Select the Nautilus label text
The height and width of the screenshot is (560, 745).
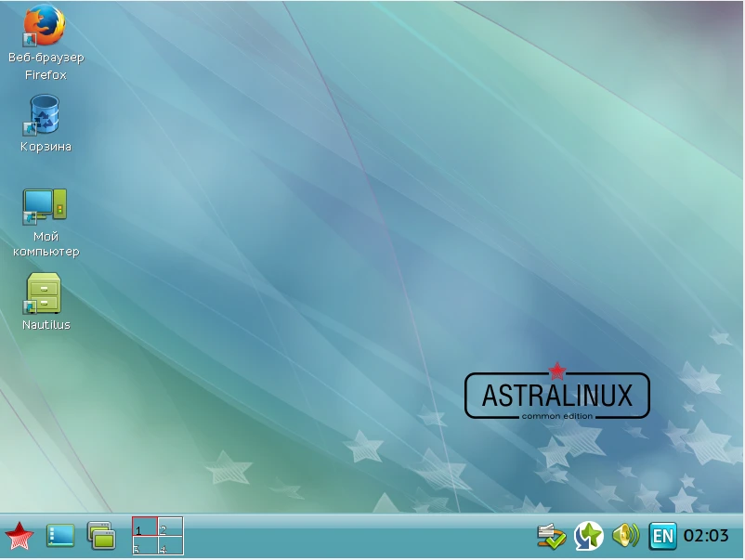point(46,325)
